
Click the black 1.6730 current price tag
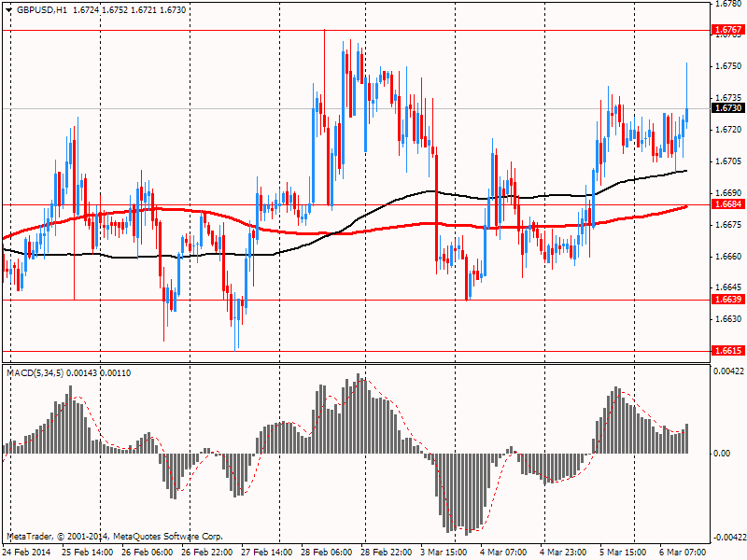(x=727, y=108)
